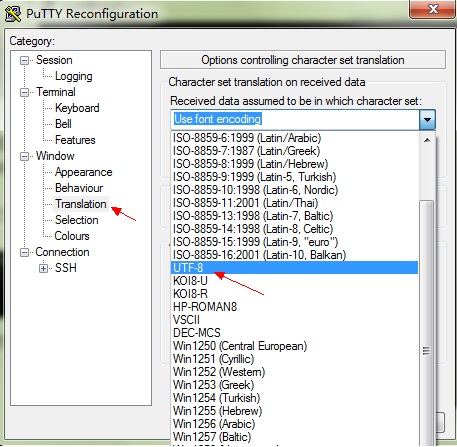The image size is (457, 447).
Task: Choose ISO-8859-8:1999 (Latin/Hebrew) option
Action: pyautogui.click(x=294, y=164)
